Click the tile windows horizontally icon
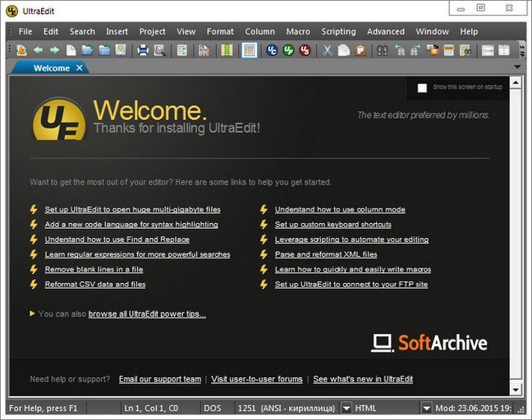 pos(488,50)
